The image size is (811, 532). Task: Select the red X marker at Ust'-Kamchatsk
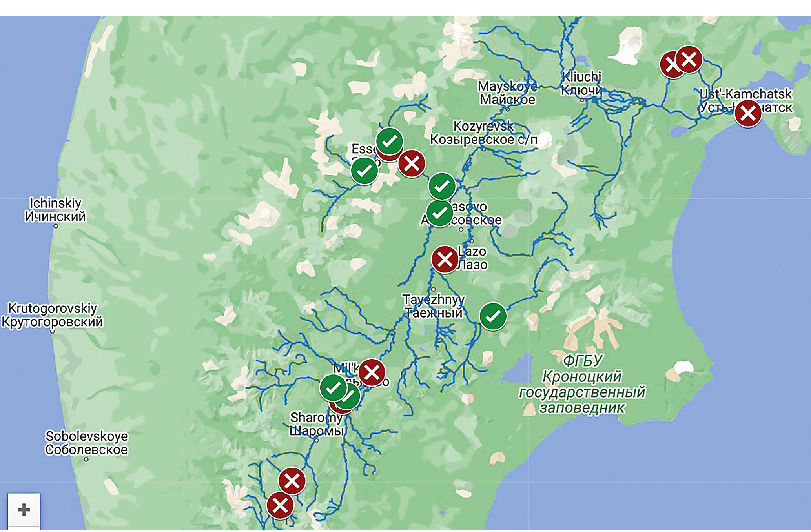click(748, 114)
